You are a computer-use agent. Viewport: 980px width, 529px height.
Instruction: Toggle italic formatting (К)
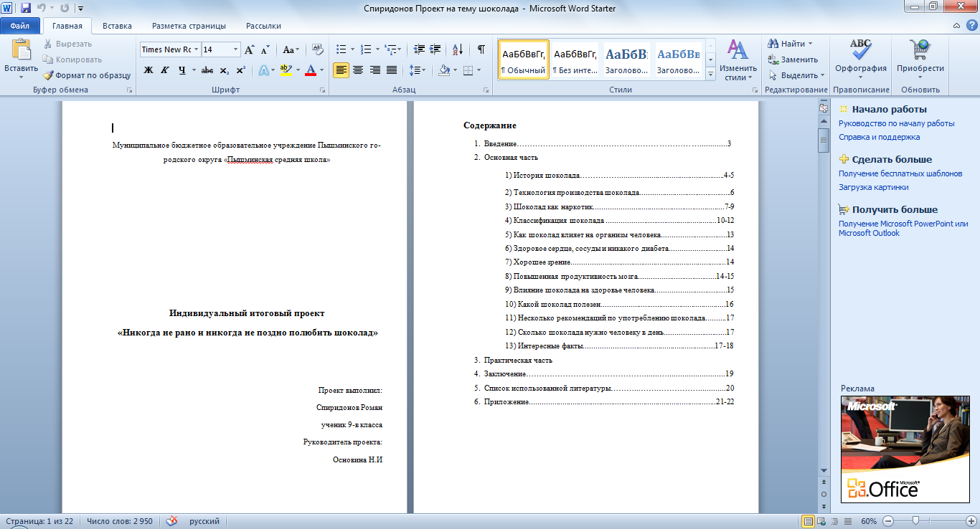click(x=165, y=70)
